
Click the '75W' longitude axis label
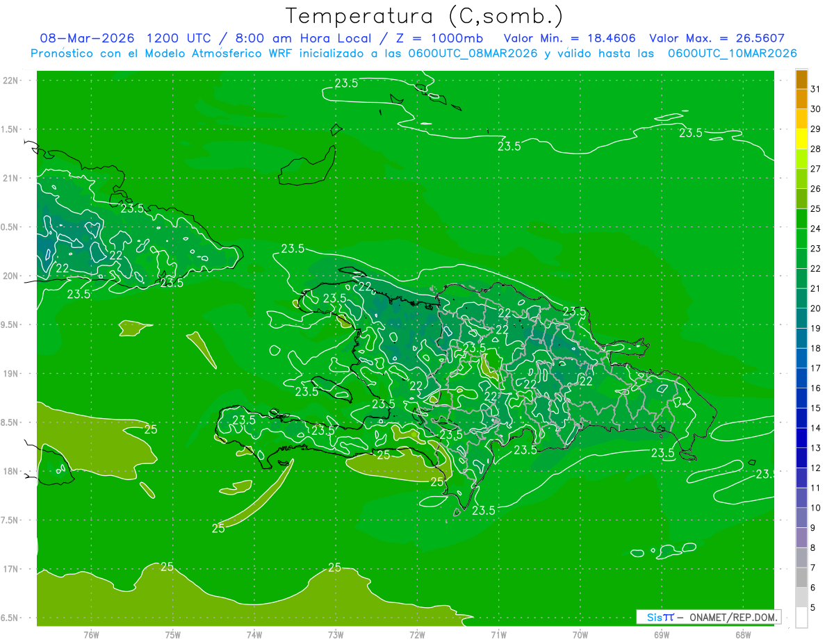(172, 634)
